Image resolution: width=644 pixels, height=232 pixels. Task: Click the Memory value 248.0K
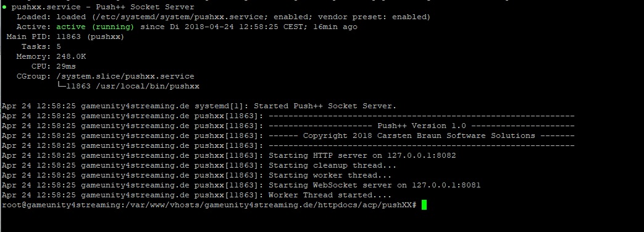[71, 56]
